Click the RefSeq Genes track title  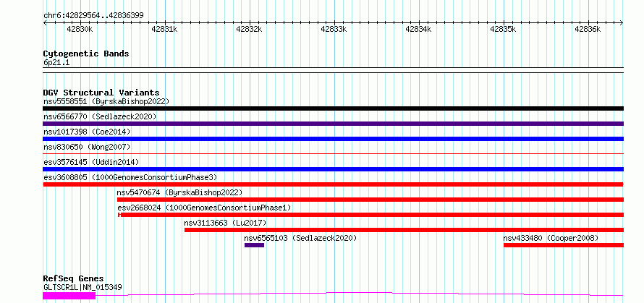coord(73,279)
